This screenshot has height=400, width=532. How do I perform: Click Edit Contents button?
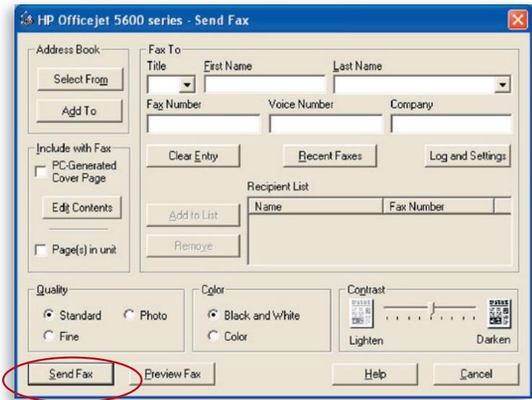click(82, 207)
